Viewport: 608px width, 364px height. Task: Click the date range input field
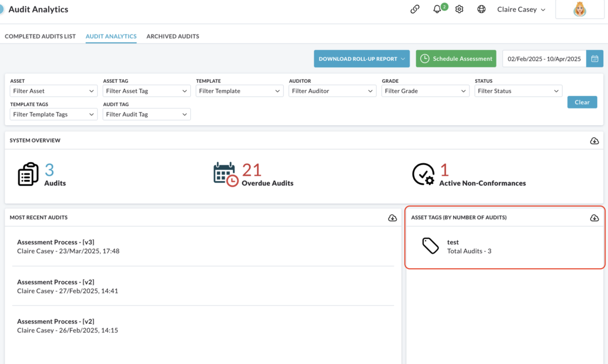544,58
